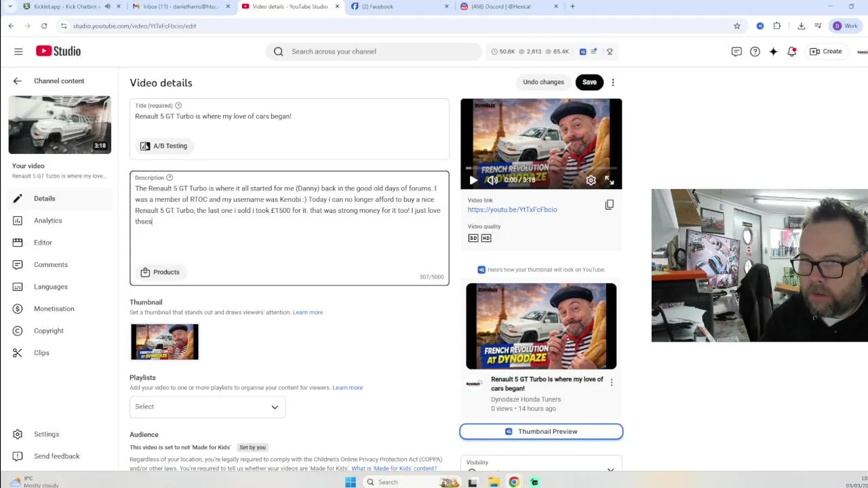Click Undo changes
The width and height of the screenshot is (868, 488).
click(x=543, y=82)
